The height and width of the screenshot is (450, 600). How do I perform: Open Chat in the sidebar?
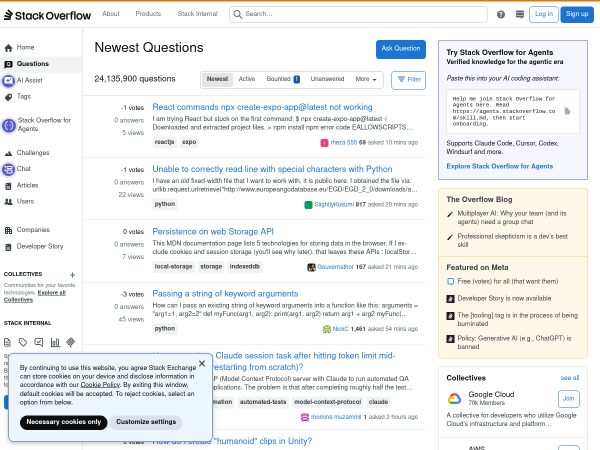17,169
